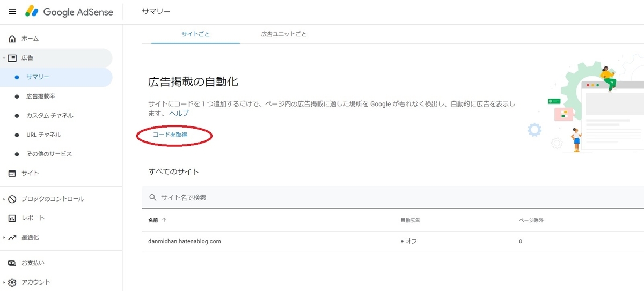Click the page exclusion value 0
644x291 pixels.
click(x=521, y=242)
